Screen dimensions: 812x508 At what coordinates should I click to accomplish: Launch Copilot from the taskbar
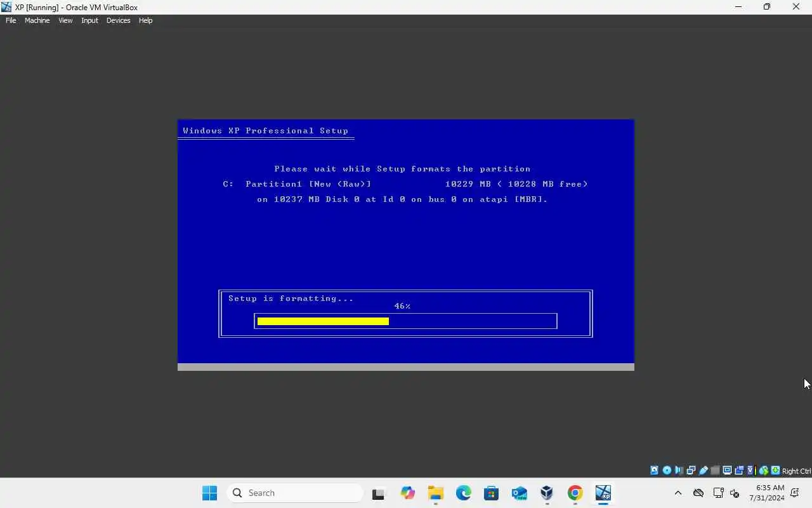(407, 493)
